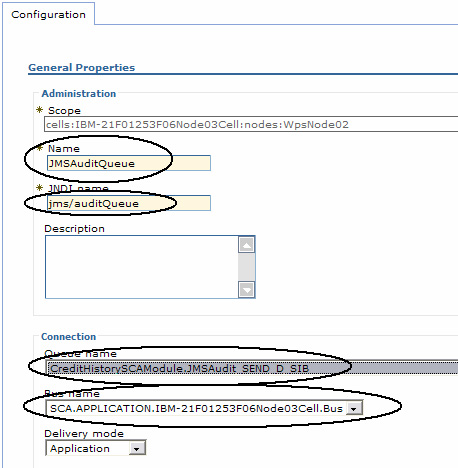Switch to the Configuration tab
458x468 pixels.
(48, 14)
